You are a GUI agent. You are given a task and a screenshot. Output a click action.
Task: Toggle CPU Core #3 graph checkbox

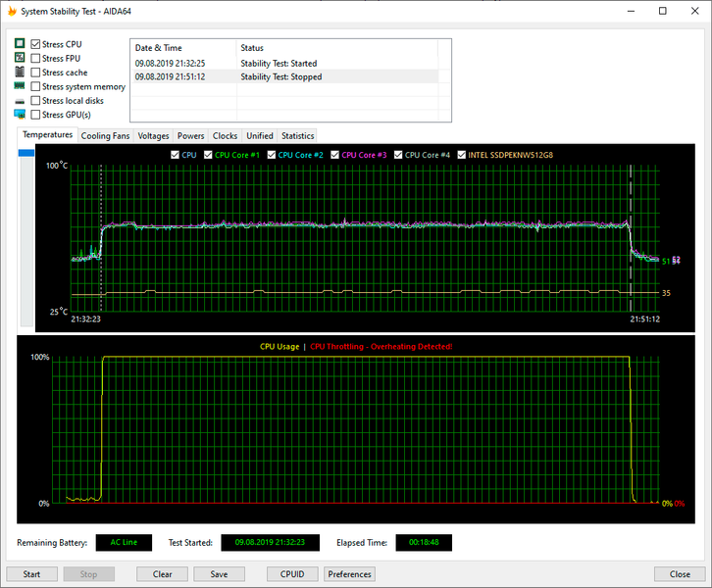[x=334, y=155]
